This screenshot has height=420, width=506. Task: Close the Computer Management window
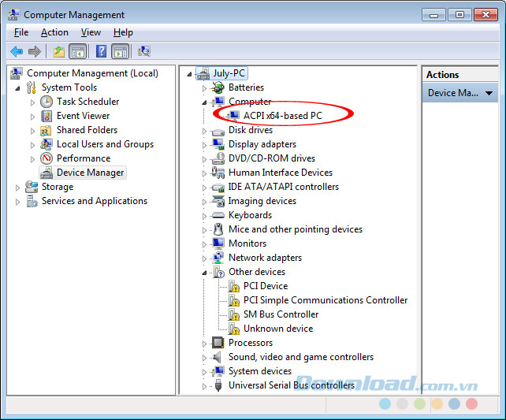(486, 15)
